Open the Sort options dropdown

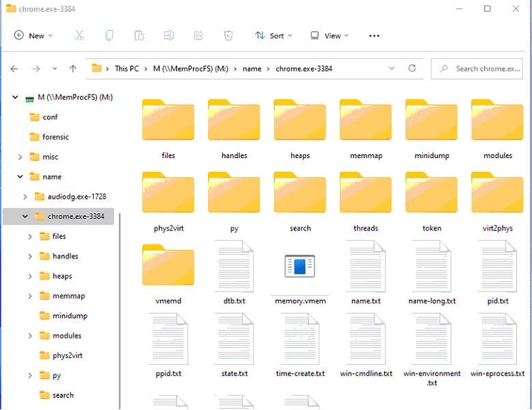click(x=274, y=36)
